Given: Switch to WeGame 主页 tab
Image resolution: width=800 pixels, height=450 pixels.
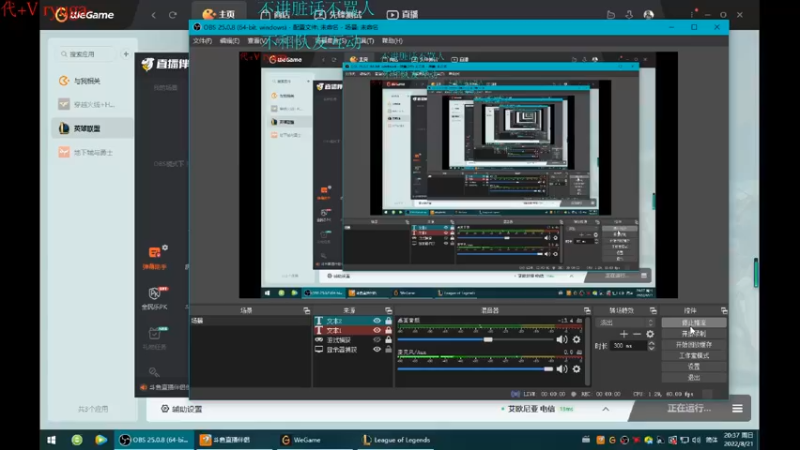Looking at the screenshot, I should 219,14.
